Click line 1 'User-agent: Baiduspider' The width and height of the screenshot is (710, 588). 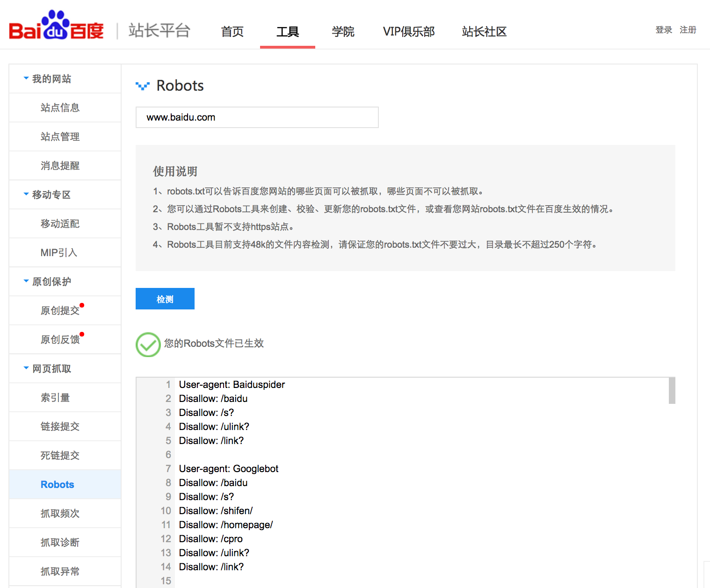tap(232, 384)
